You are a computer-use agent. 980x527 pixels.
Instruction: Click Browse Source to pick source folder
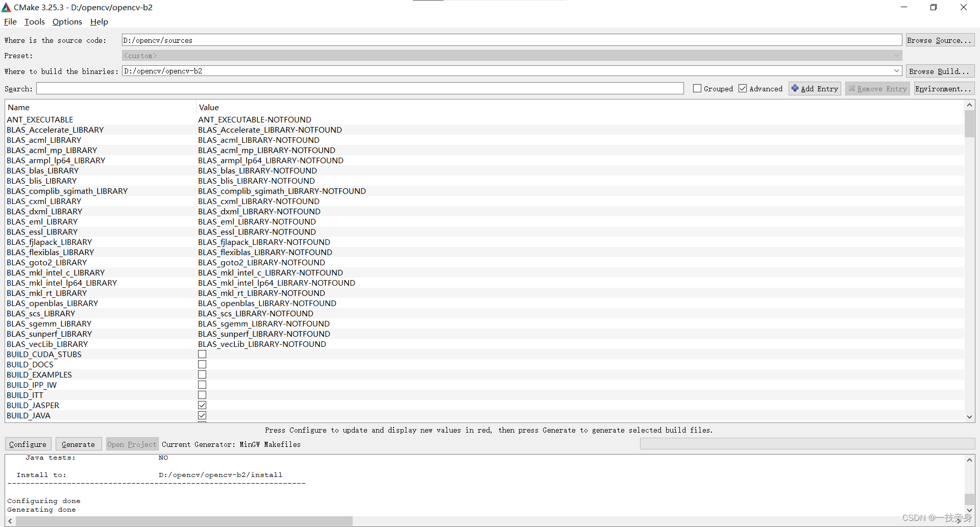(940, 40)
